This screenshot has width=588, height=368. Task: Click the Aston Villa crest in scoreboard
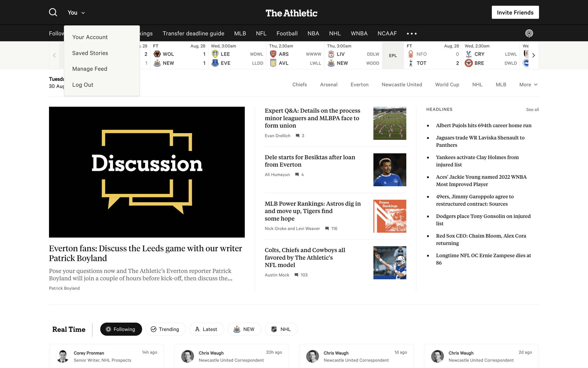coord(273,63)
